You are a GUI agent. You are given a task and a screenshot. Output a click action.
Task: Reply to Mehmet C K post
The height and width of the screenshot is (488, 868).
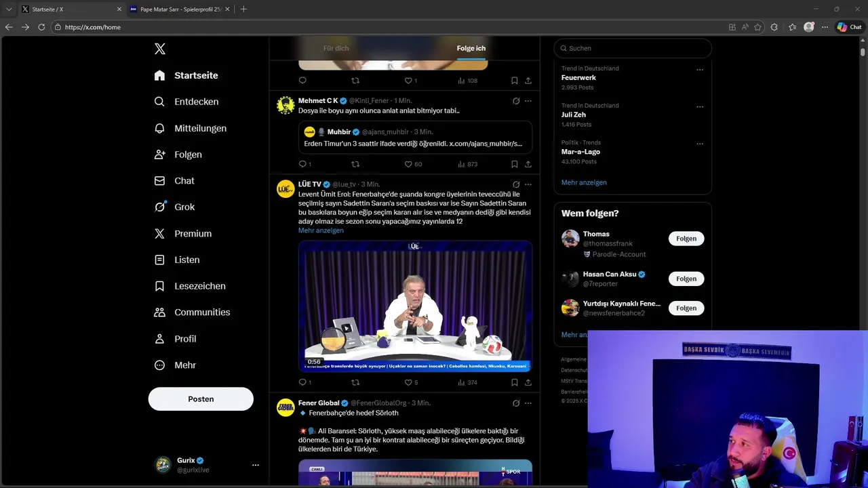[x=302, y=164]
